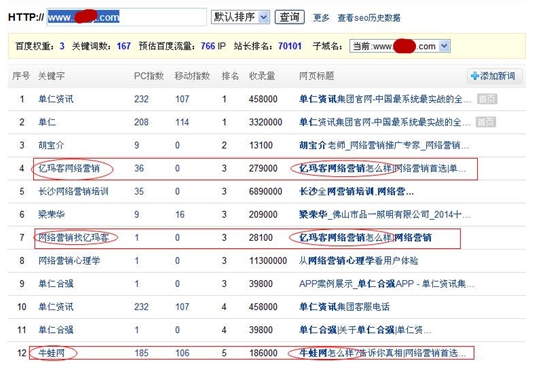Open page title 长沙全网营销培训

coord(356,191)
